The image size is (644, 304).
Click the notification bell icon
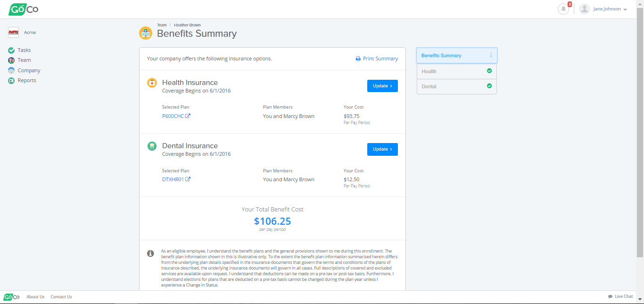pos(563,9)
